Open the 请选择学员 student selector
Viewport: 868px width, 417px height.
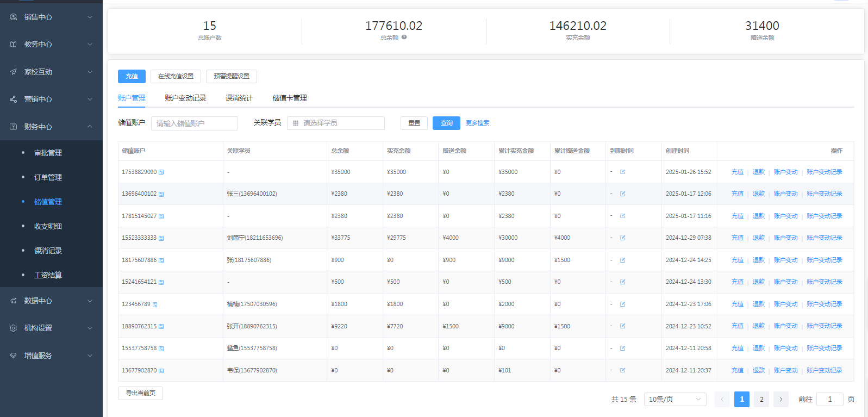[x=336, y=123]
